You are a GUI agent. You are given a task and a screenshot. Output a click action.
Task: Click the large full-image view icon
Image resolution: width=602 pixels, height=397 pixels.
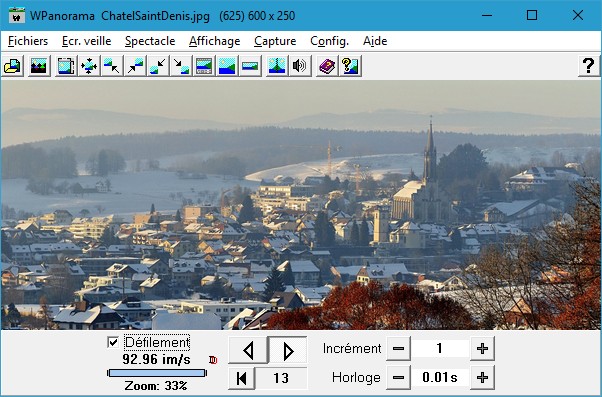click(x=227, y=66)
